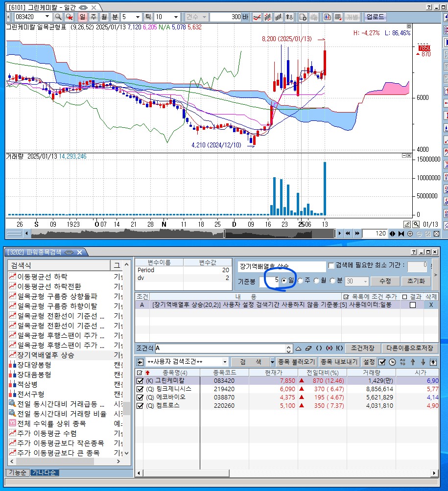
Task: Click the collapse-panel arrow icon left of 사용자 검색조건
Action: [x=140, y=362]
